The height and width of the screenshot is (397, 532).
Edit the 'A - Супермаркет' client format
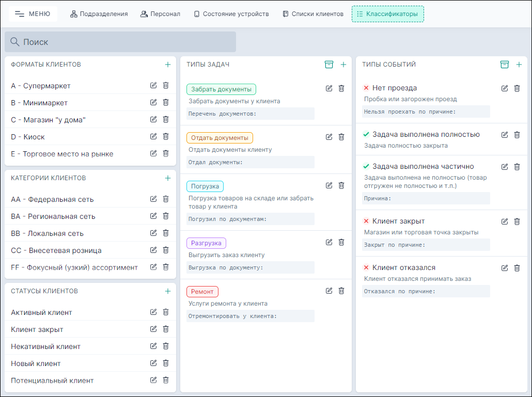153,86
